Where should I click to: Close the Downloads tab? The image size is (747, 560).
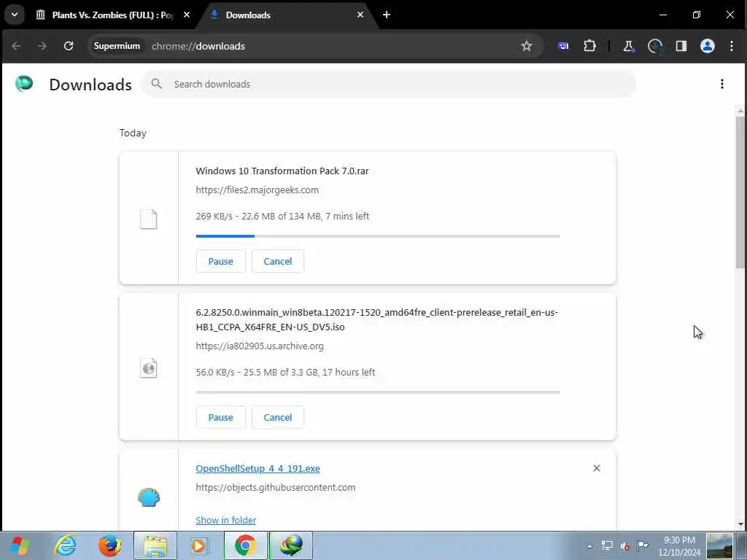point(360,15)
